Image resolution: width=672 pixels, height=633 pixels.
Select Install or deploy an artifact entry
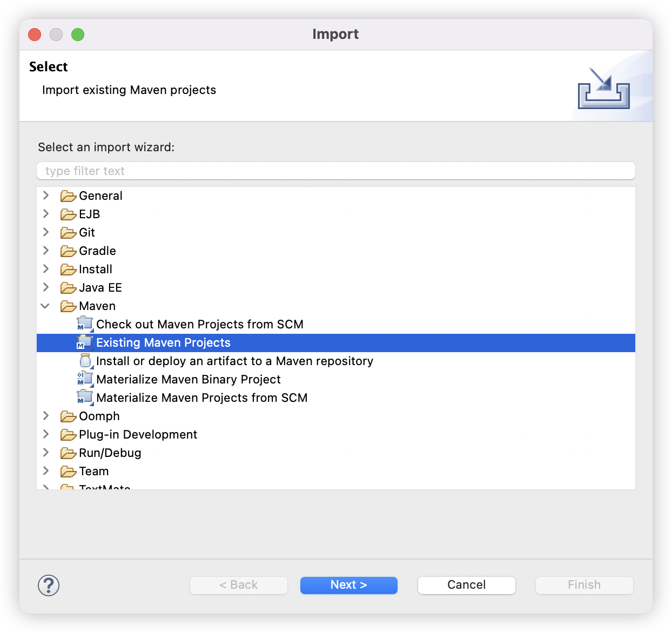click(x=235, y=361)
